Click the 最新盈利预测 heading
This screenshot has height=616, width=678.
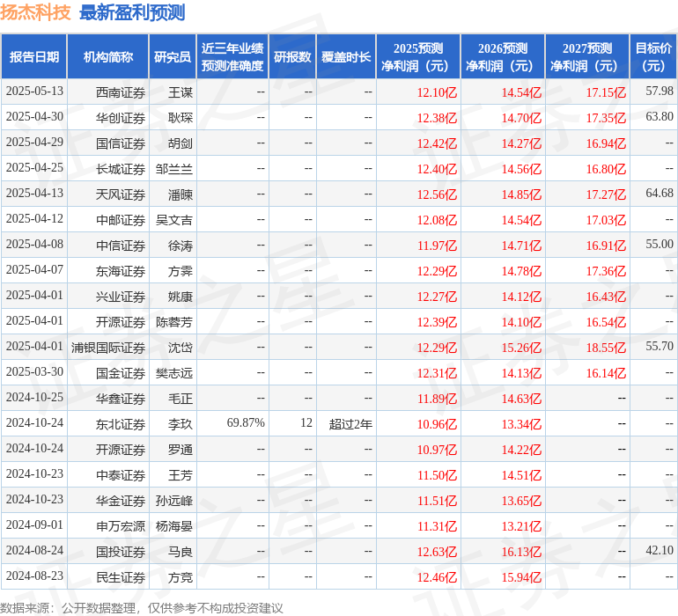coord(132,12)
